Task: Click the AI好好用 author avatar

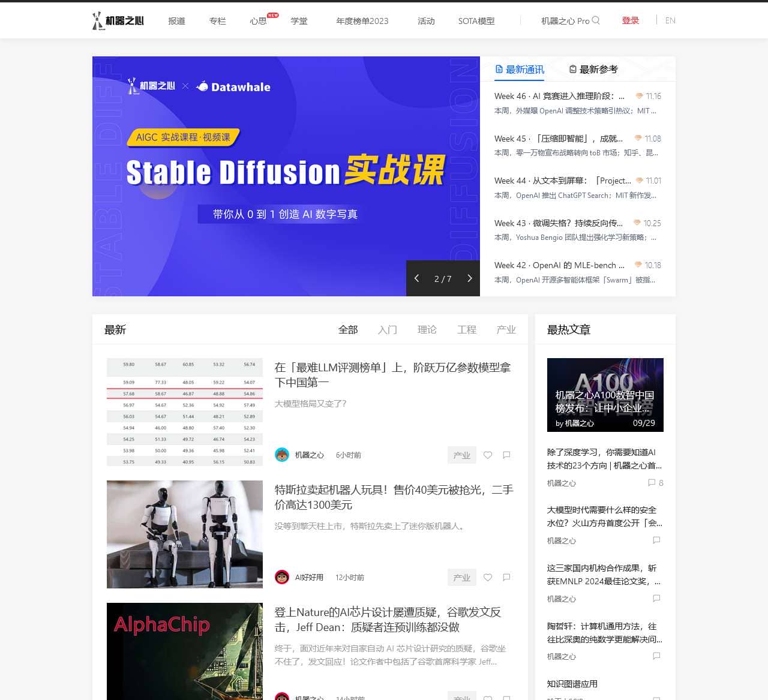Action: (x=282, y=578)
